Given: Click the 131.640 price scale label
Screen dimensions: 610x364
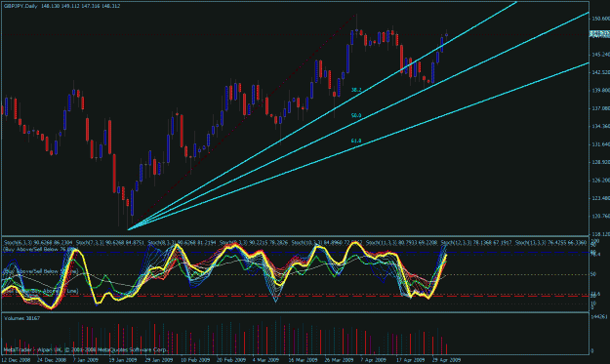Looking at the screenshot, I should 600,144.
